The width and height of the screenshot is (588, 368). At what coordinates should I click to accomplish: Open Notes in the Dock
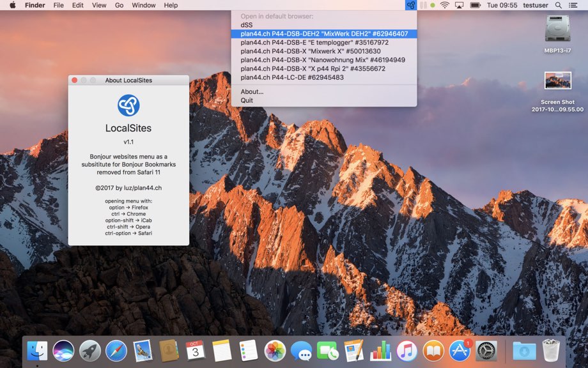click(x=222, y=351)
